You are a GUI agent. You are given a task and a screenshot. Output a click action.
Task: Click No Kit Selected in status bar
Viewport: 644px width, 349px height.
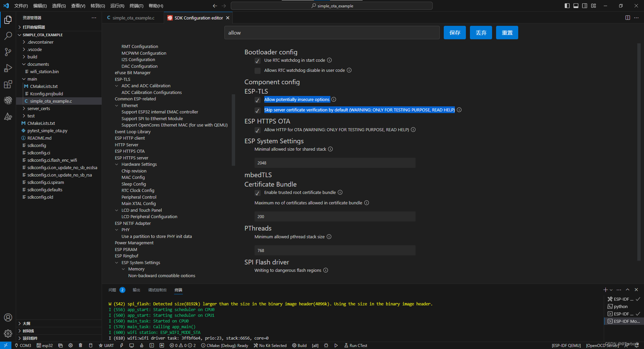(x=270, y=345)
